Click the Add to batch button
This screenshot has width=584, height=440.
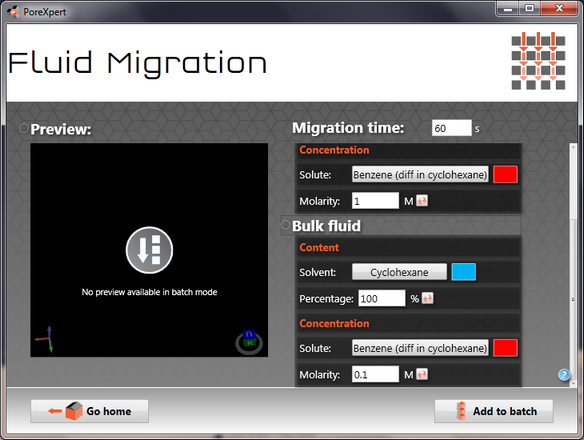point(494,411)
